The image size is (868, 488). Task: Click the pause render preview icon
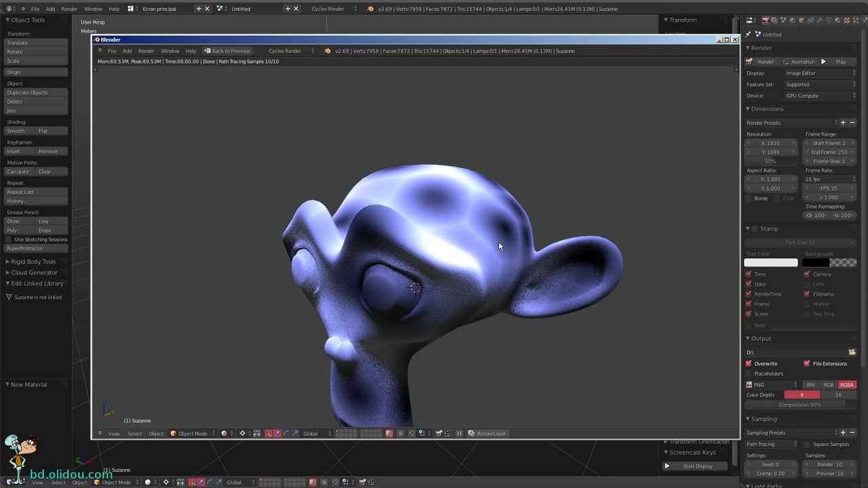pos(459,434)
